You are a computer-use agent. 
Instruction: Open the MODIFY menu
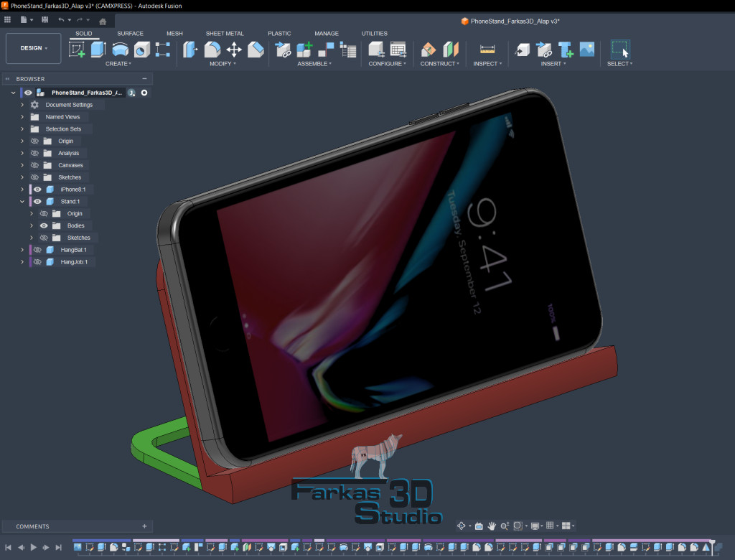coord(223,64)
